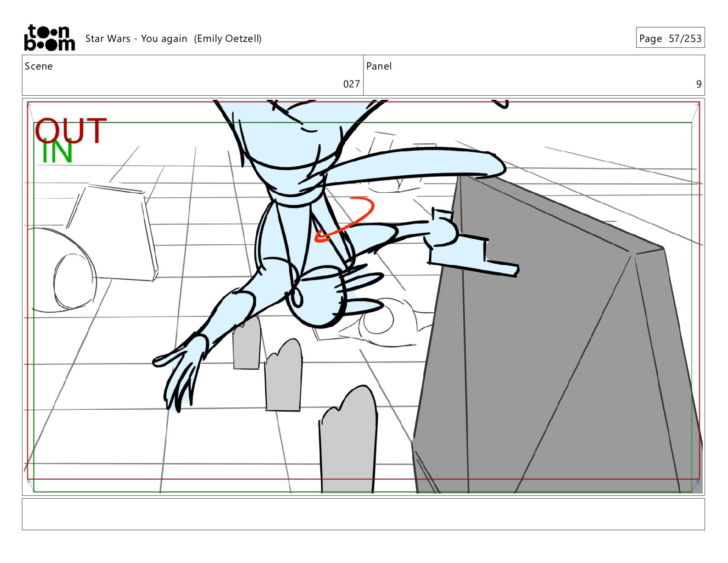Click the 'Scene' label

[x=39, y=66]
